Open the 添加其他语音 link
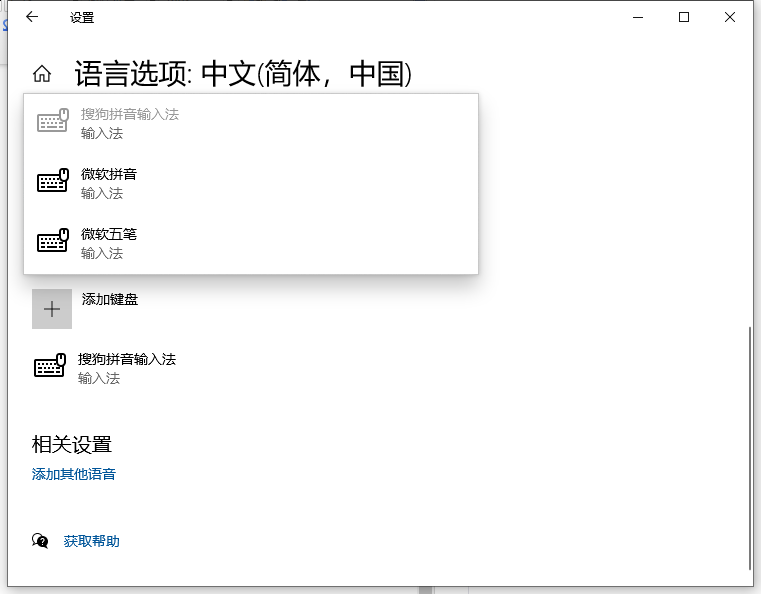The image size is (761, 594). (x=74, y=474)
